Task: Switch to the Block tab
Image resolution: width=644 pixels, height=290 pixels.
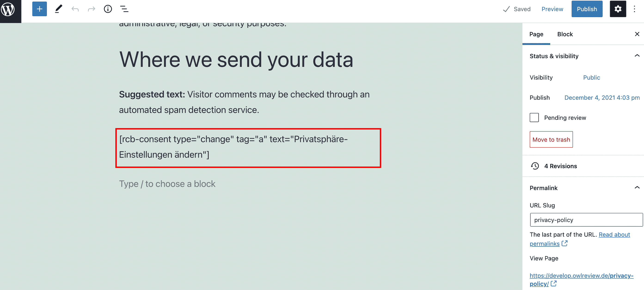Action: point(565,34)
